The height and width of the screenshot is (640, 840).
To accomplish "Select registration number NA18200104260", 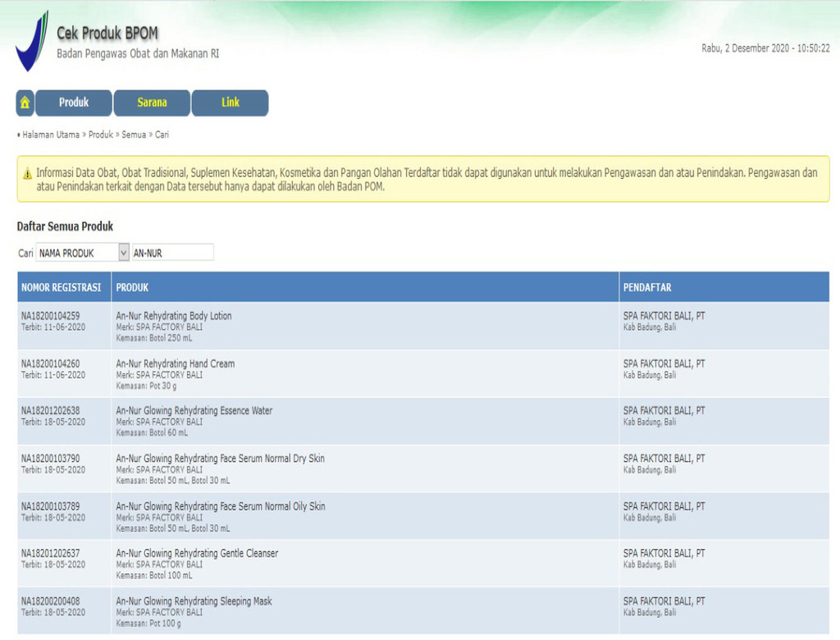I will click(x=50, y=363).
